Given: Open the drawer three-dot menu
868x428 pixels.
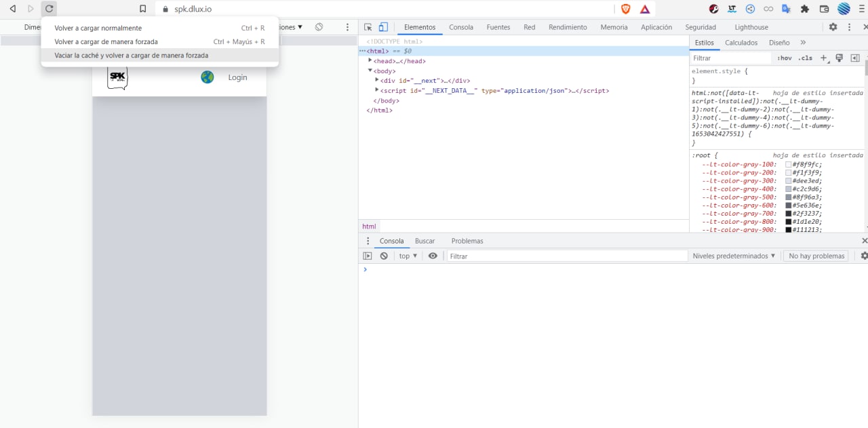Looking at the screenshot, I should (x=368, y=241).
